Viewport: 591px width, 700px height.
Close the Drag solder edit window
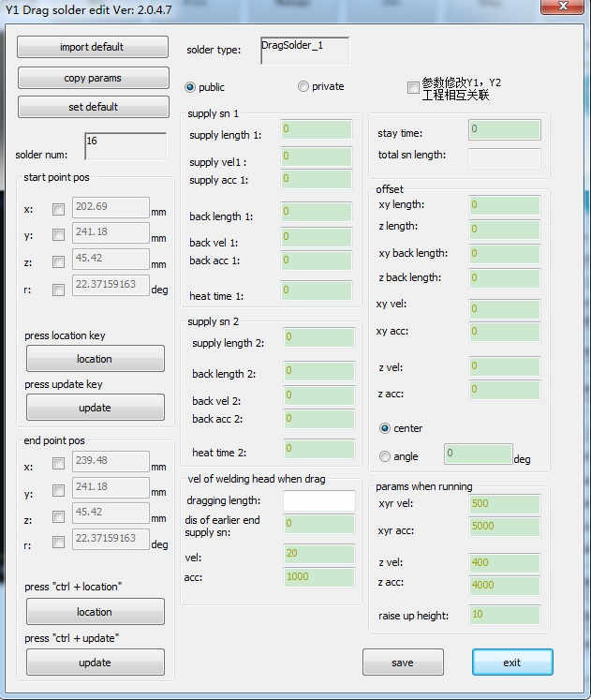pos(561,7)
